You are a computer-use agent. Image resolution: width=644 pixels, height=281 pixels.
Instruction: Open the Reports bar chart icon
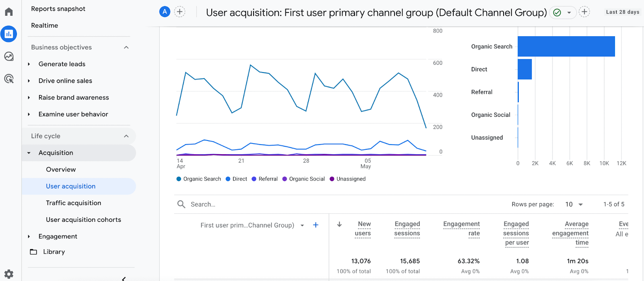9,34
